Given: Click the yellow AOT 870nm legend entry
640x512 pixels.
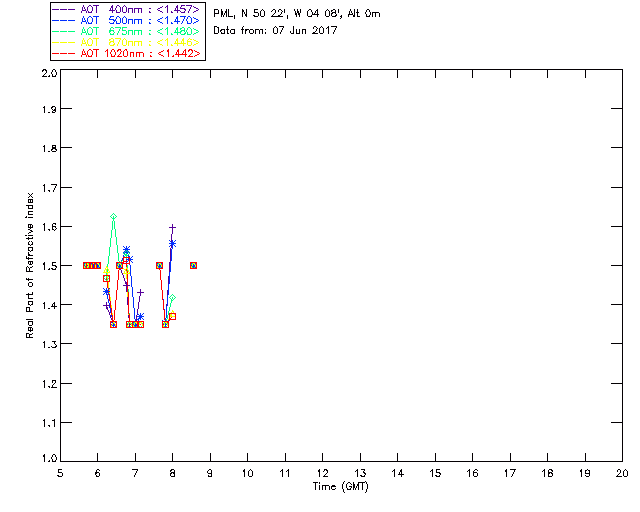Looking at the screenshot, I should (126, 42).
